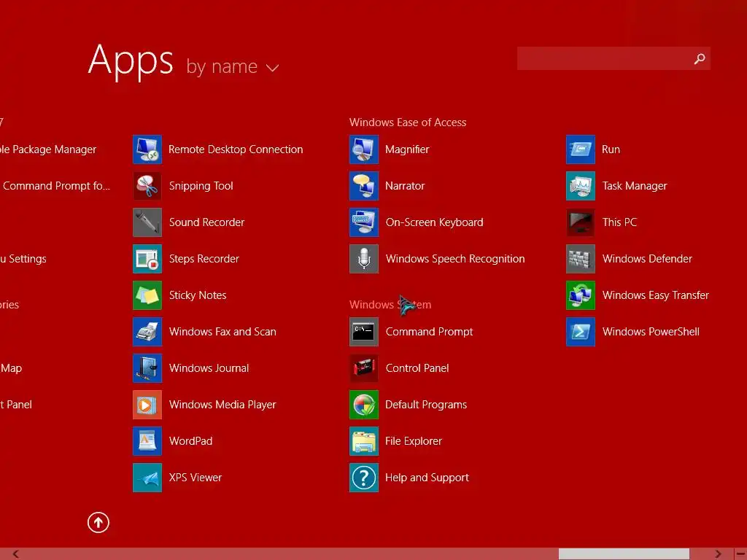Open the Windows Defender icon

(581, 259)
